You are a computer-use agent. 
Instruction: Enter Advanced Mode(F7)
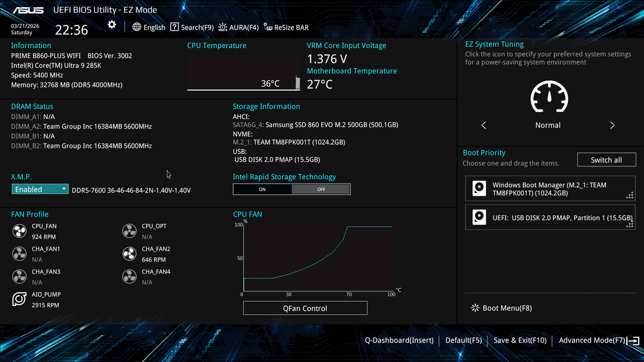[592, 340]
